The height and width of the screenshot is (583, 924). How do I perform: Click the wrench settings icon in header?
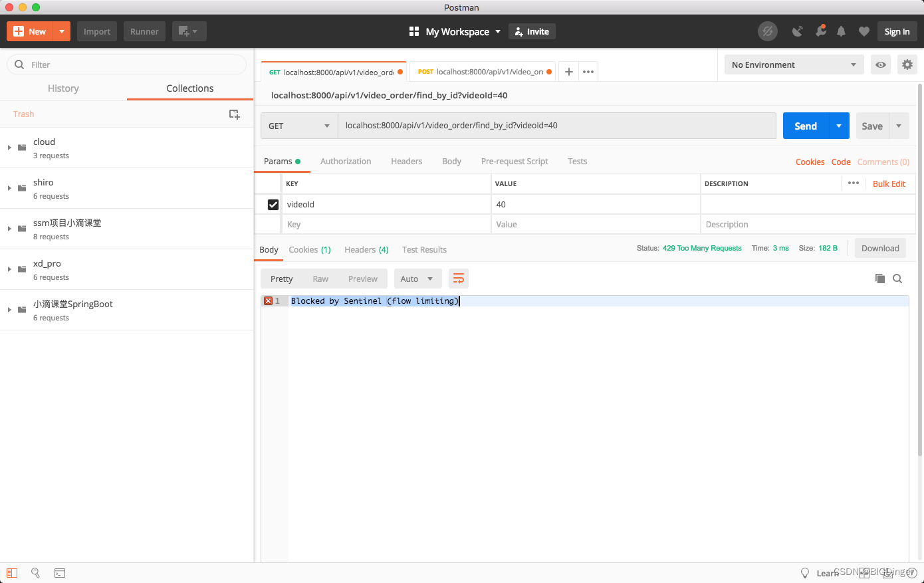821,31
